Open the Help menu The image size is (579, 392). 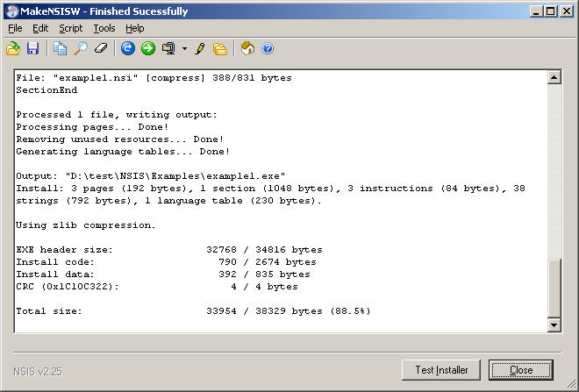pos(135,28)
